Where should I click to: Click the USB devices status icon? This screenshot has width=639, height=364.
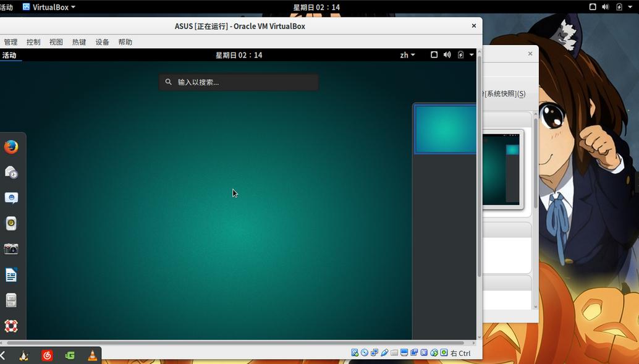(384, 353)
